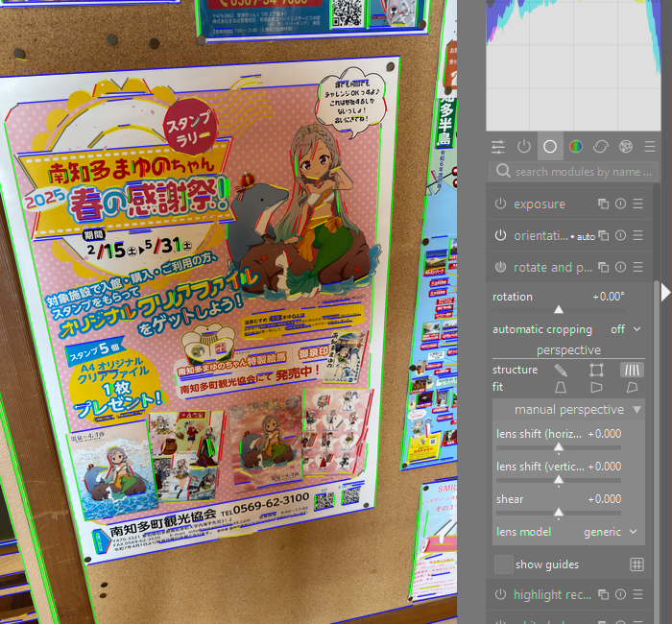Auto-detect structure lines icon
This screenshot has height=624, width=672.
[632, 370]
